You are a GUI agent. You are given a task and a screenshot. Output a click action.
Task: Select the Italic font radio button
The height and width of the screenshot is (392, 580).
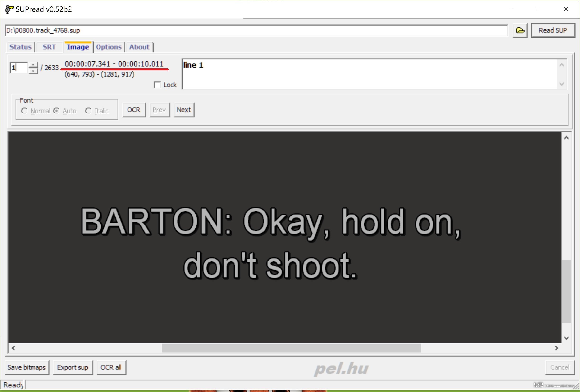pyautogui.click(x=88, y=111)
